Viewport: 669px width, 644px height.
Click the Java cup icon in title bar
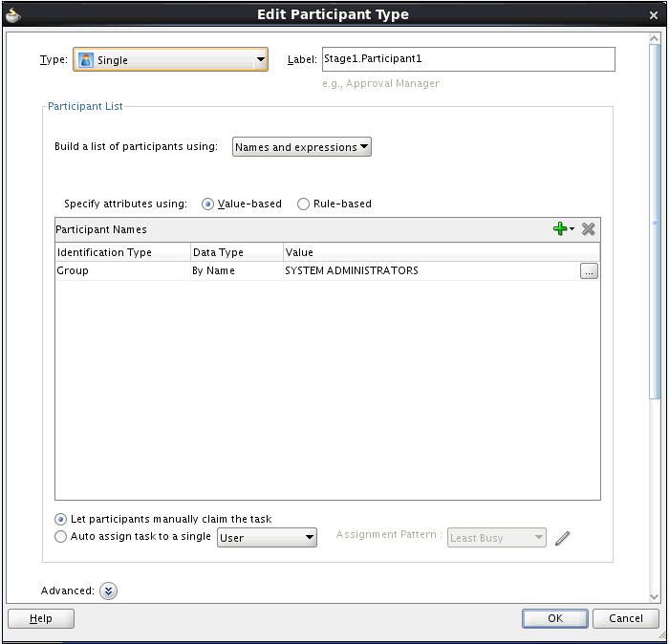[x=13, y=15]
